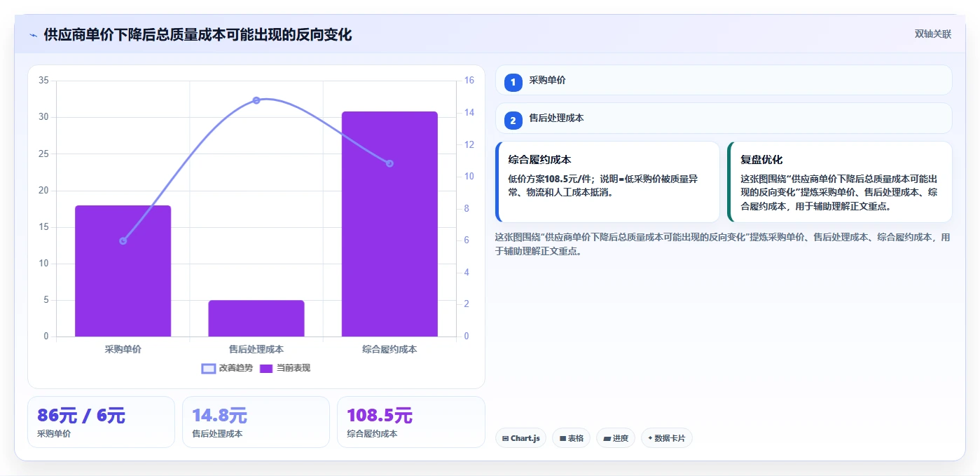Click the lightning icon beside the title
Screen dimensions: 980x476
[33, 34]
